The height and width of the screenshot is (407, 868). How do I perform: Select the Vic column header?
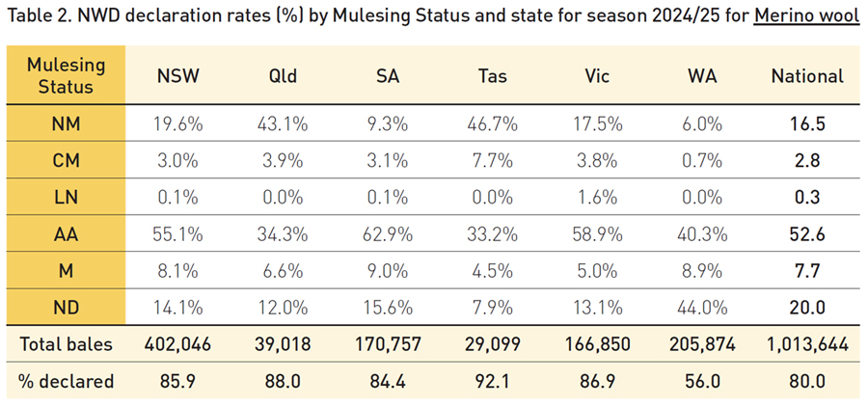602,75
